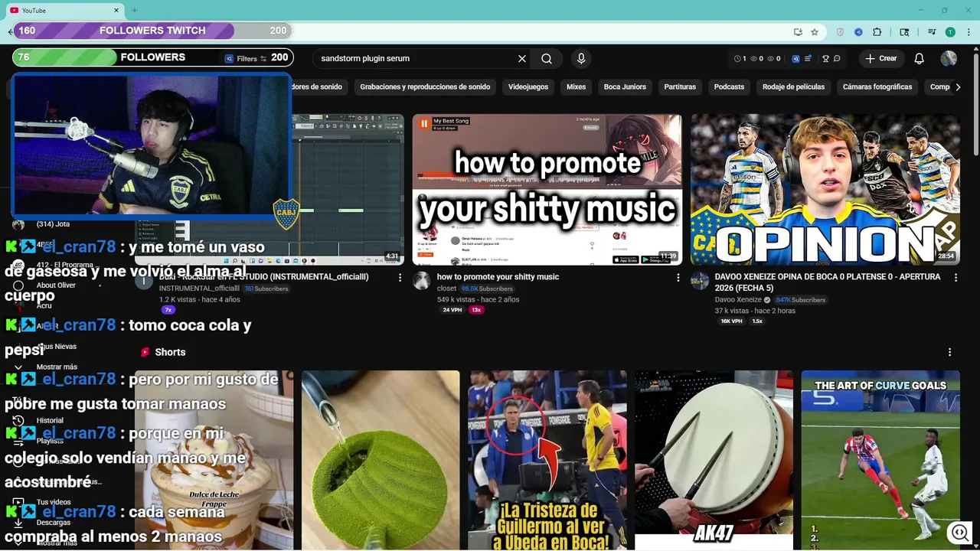Open options for Davoo Xeneize video
The image size is (980, 551).
[955, 278]
